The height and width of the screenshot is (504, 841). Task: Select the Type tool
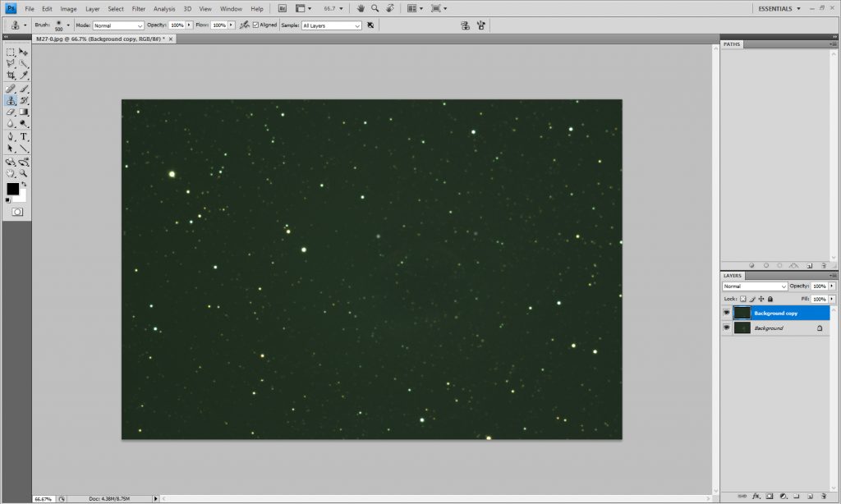(24, 137)
